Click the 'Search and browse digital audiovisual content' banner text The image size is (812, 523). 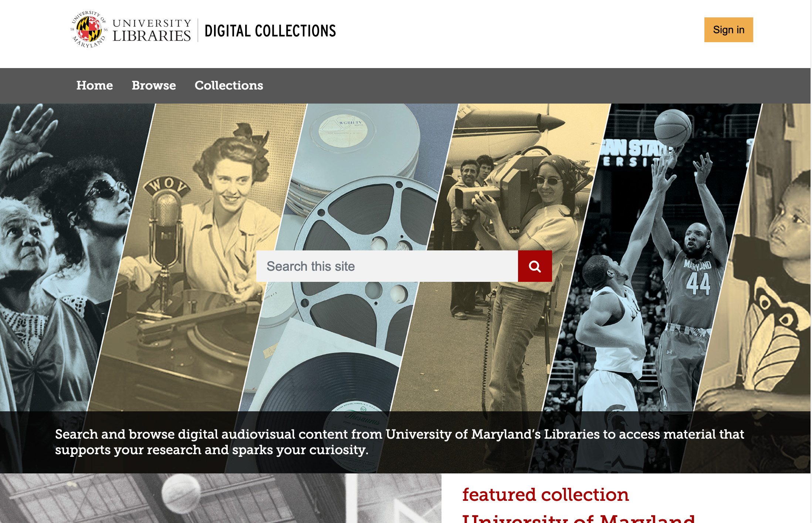coord(399,442)
